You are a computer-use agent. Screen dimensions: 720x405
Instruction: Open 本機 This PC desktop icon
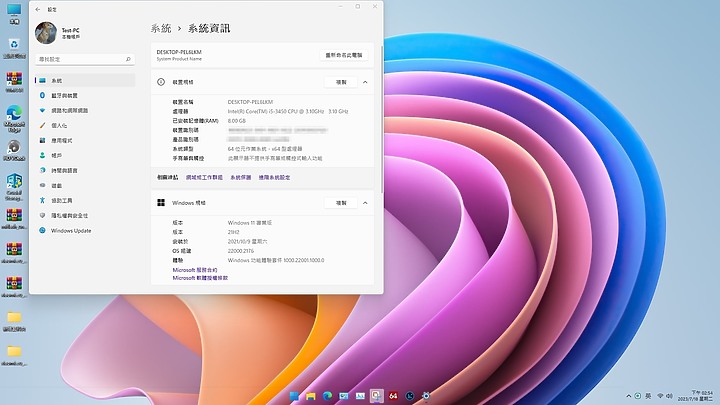[x=14, y=14]
